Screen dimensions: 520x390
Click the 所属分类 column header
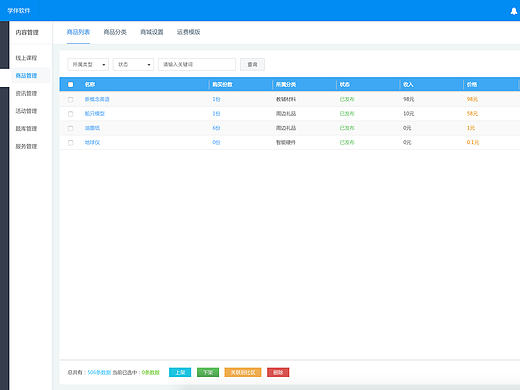pos(286,84)
